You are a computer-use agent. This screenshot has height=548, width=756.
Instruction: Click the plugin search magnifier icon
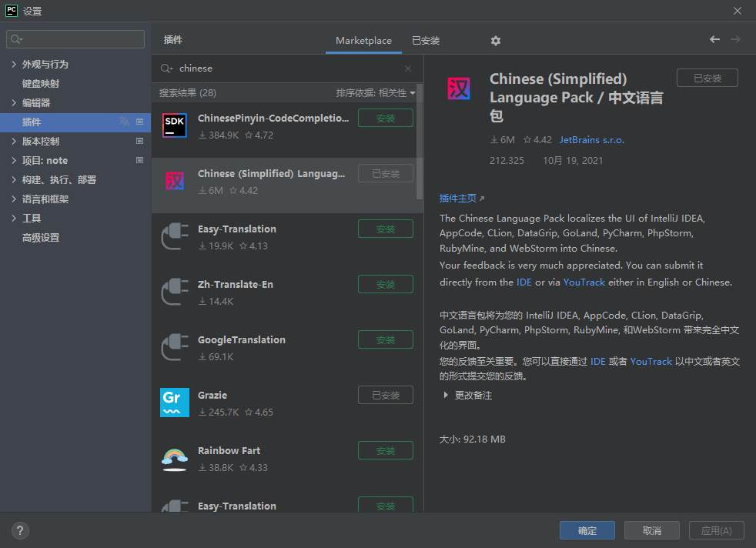166,68
